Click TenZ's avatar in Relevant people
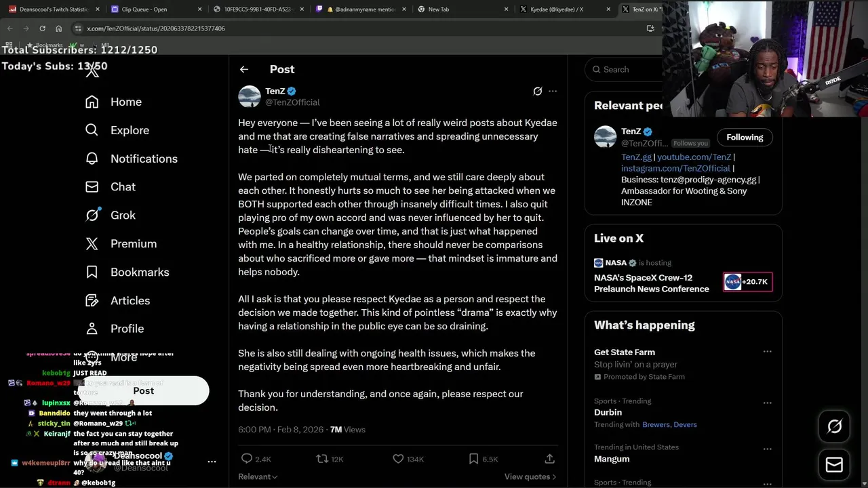This screenshot has width=868, height=488. (x=606, y=137)
